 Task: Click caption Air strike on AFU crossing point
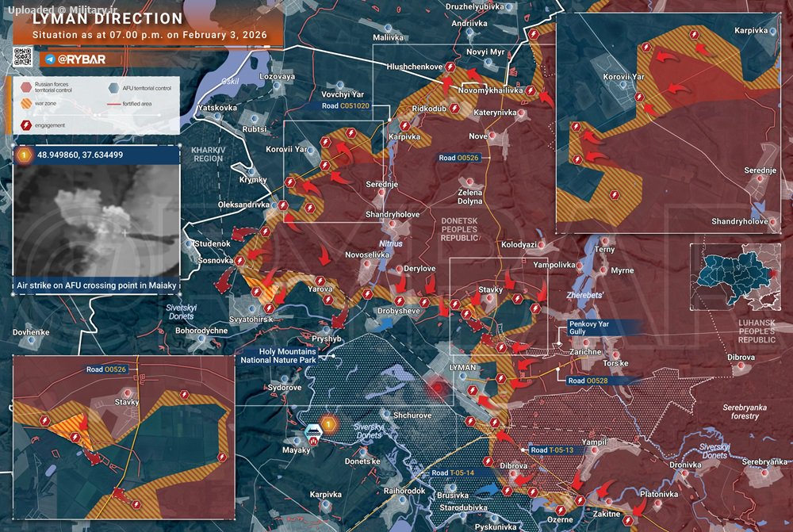pos(97,285)
